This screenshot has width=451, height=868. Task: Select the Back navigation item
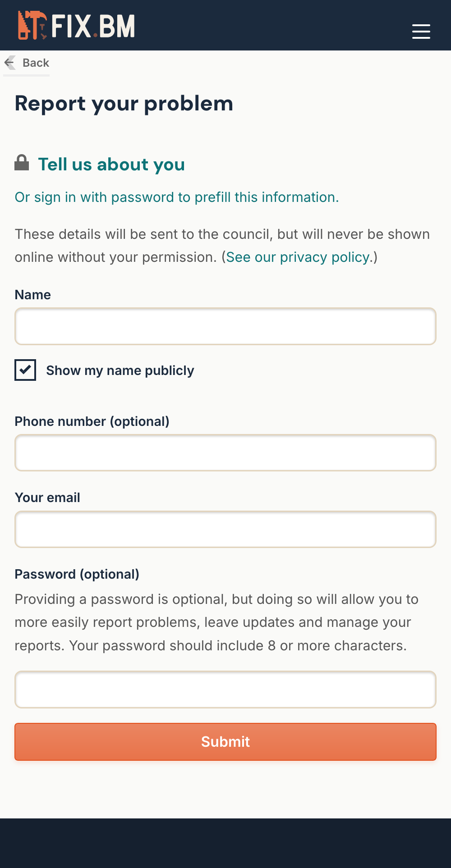(x=36, y=63)
